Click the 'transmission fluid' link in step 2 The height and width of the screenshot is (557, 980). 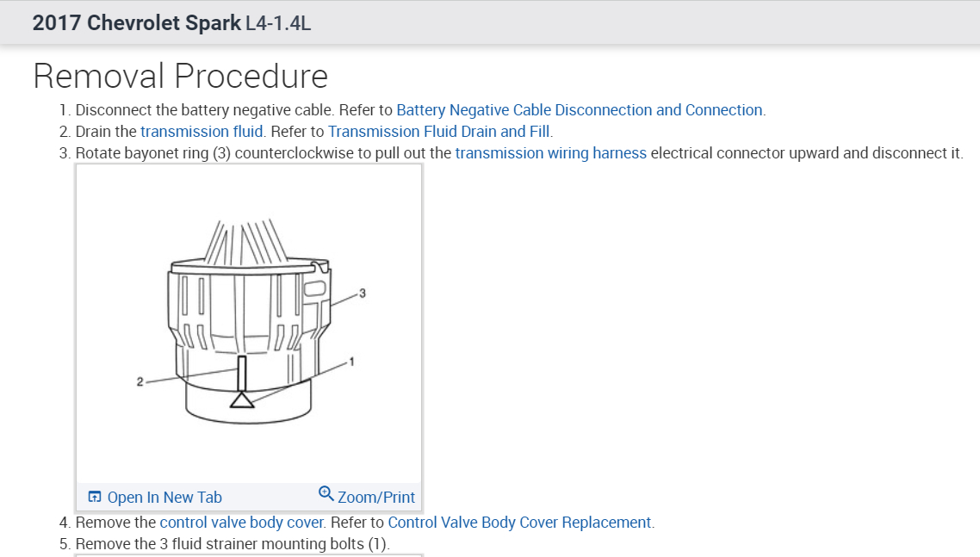pos(202,132)
